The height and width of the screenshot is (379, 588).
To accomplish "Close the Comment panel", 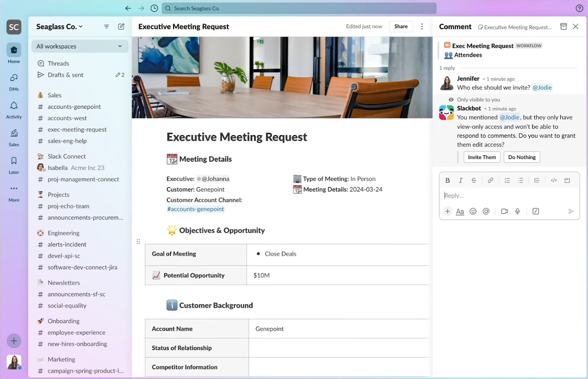I will coord(576,26).
